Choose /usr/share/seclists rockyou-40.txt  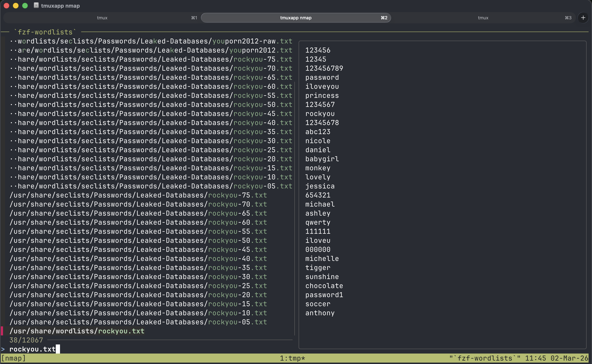138,259
